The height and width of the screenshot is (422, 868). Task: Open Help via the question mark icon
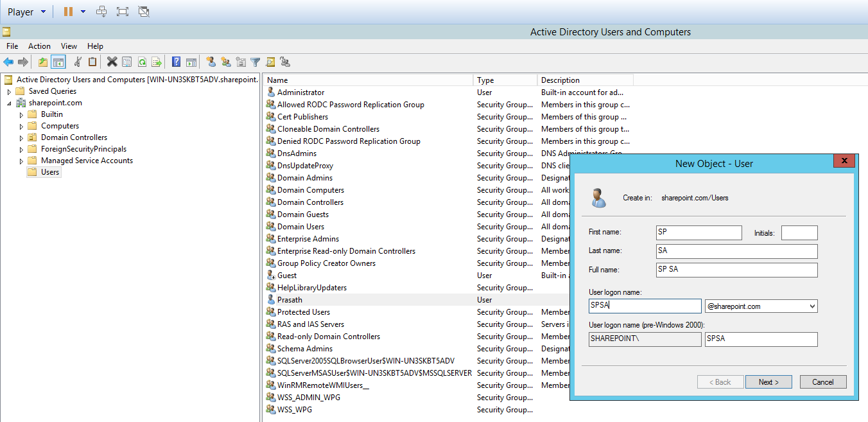point(176,62)
